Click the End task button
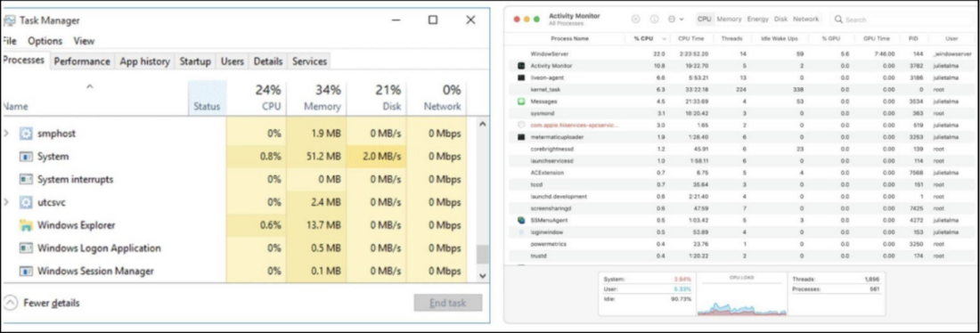The image size is (980, 333). coord(447,303)
